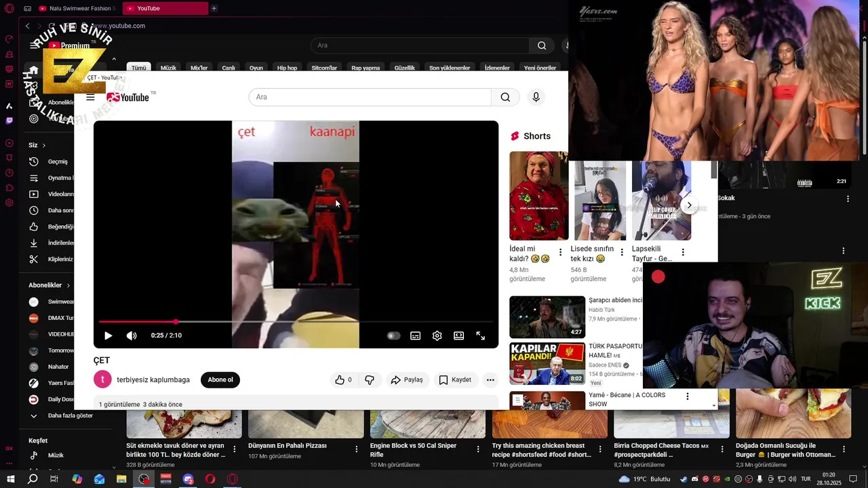
Task: Switch the player to theater mode
Action: [458, 335]
